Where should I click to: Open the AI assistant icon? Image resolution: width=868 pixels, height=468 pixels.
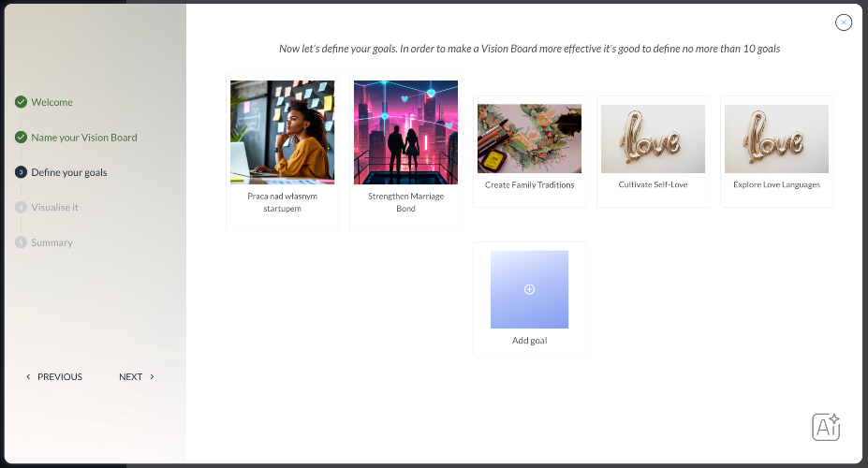[x=826, y=427]
